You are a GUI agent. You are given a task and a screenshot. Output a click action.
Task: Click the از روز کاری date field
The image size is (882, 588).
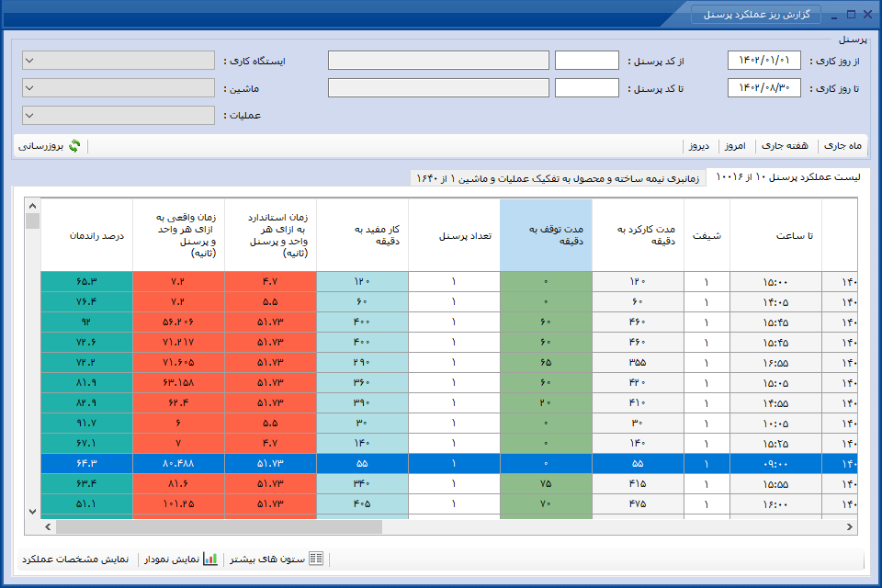[763, 61]
